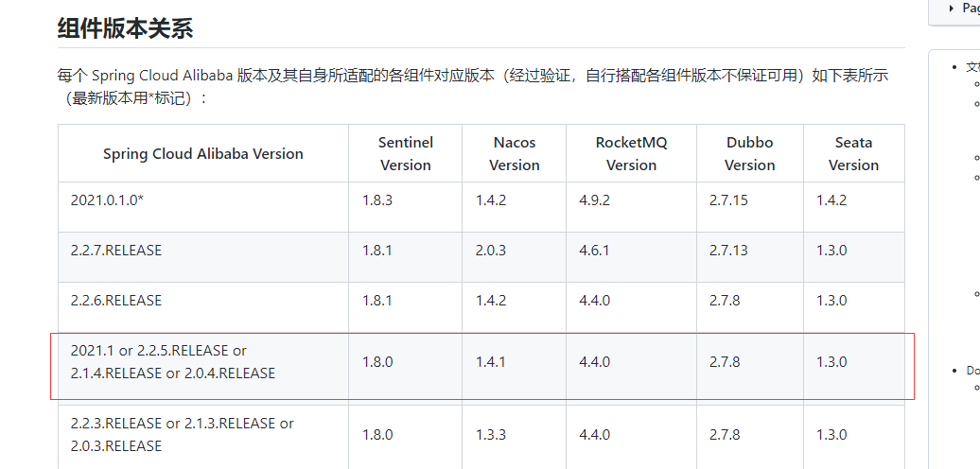Select RocketMQ 4.4.0 in the 2.2.6.RELEASE row

[x=631, y=306]
